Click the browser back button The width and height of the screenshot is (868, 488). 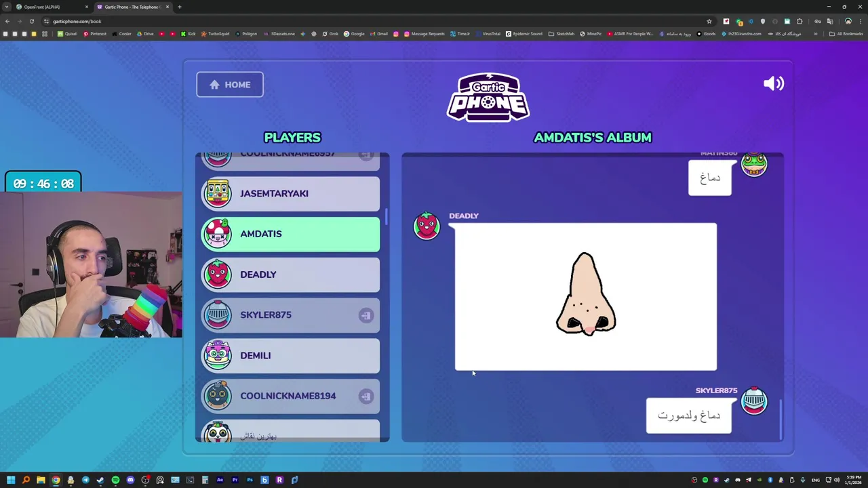7,21
